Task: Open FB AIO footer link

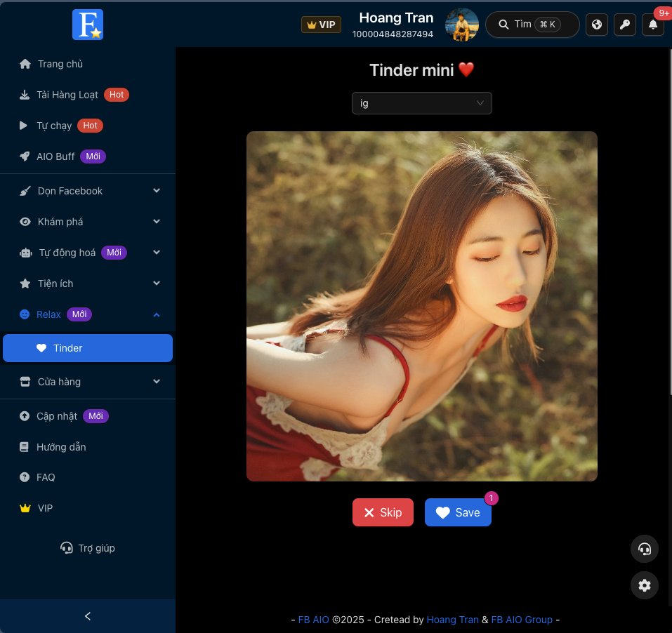Action: [x=313, y=620]
